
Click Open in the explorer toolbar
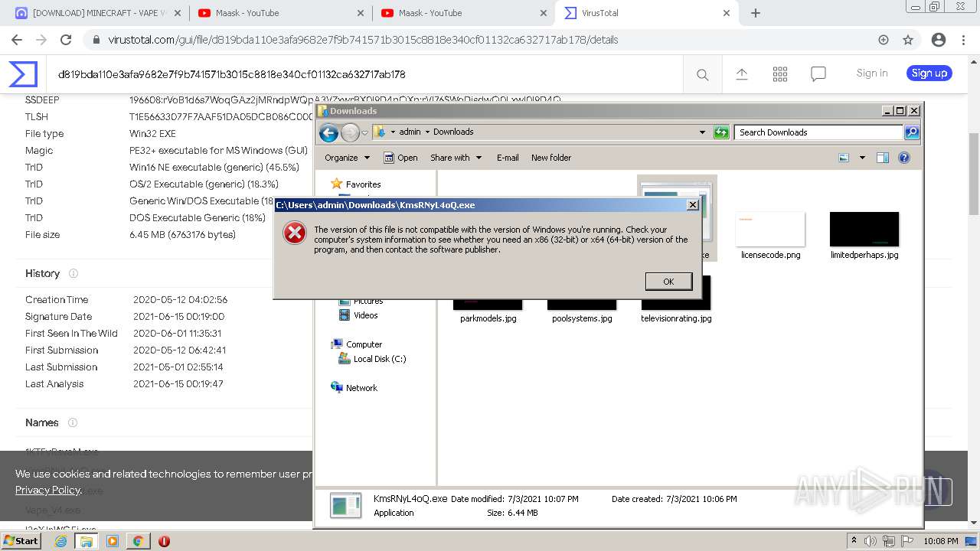click(400, 158)
